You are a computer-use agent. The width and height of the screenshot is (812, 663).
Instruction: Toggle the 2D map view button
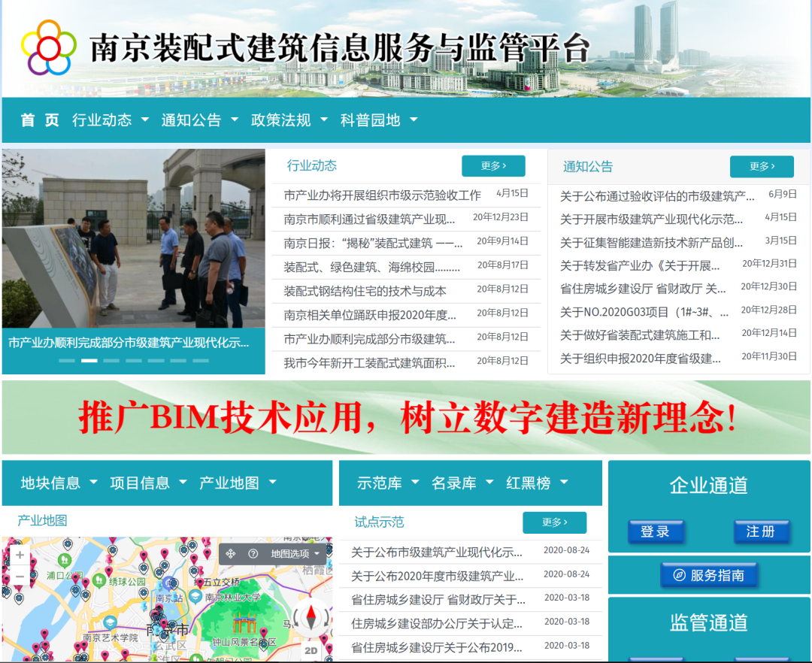[x=311, y=651]
